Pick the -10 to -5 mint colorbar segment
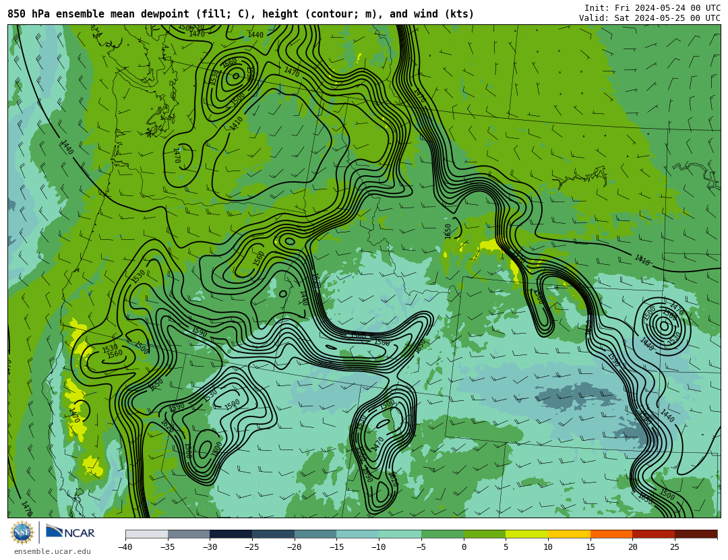Screen dimensions: 728x560 click(x=400, y=534)
